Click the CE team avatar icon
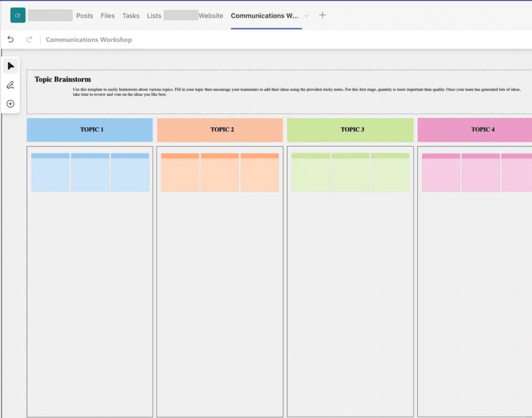This screenshot has width=532, height=418. (x=18, y=16)
